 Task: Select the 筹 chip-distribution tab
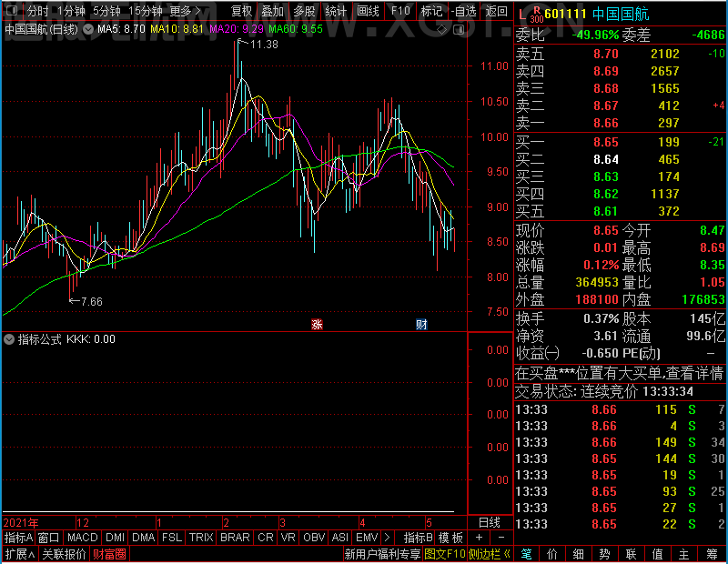click(x=713, y=554)
